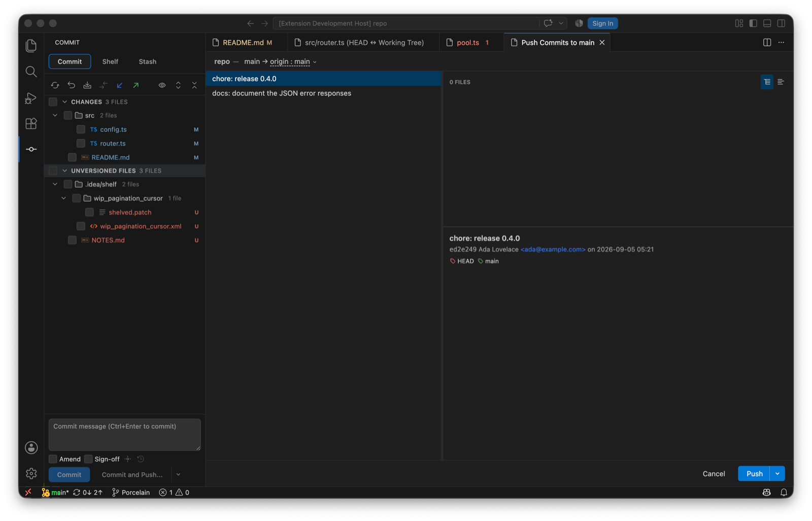Open the Explorer view in activity bar
The image size is (812, 521).
pos(31,46)
